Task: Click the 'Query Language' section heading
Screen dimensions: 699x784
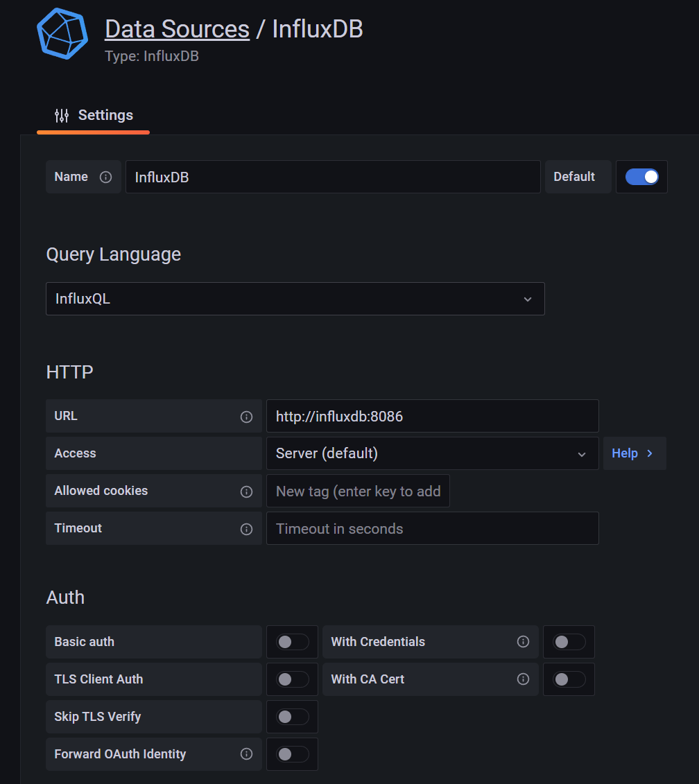Action: coord(114,254)
